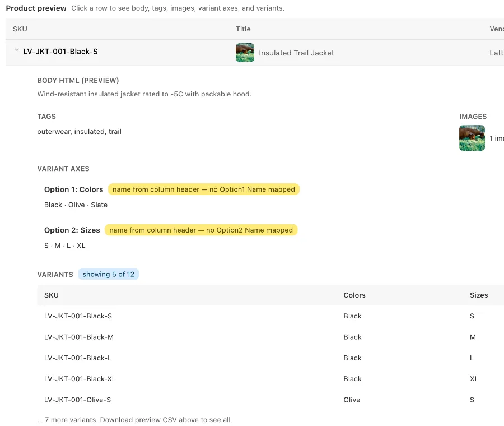Image resolution: width=504 pixels, height=426 pixels.
Task: Click the VARIANTS heading
Action: pos(55,275)
